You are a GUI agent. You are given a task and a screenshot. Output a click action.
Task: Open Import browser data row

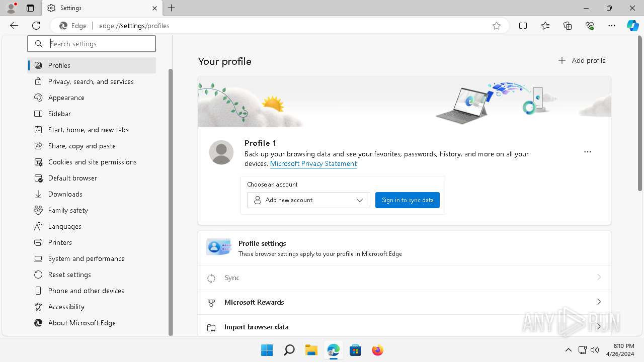pyautogui.click(x=405, y=327)
